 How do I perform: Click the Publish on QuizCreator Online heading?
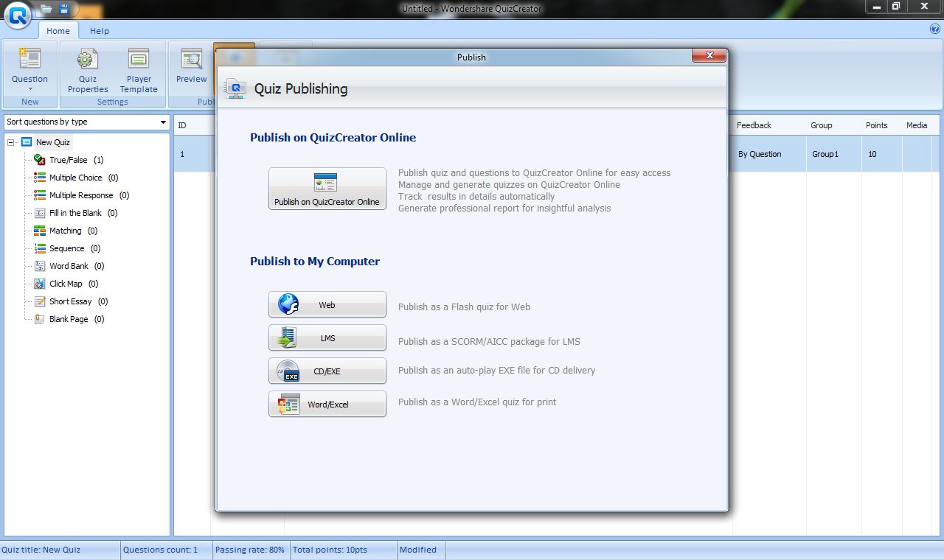click(x=333, y=137)
